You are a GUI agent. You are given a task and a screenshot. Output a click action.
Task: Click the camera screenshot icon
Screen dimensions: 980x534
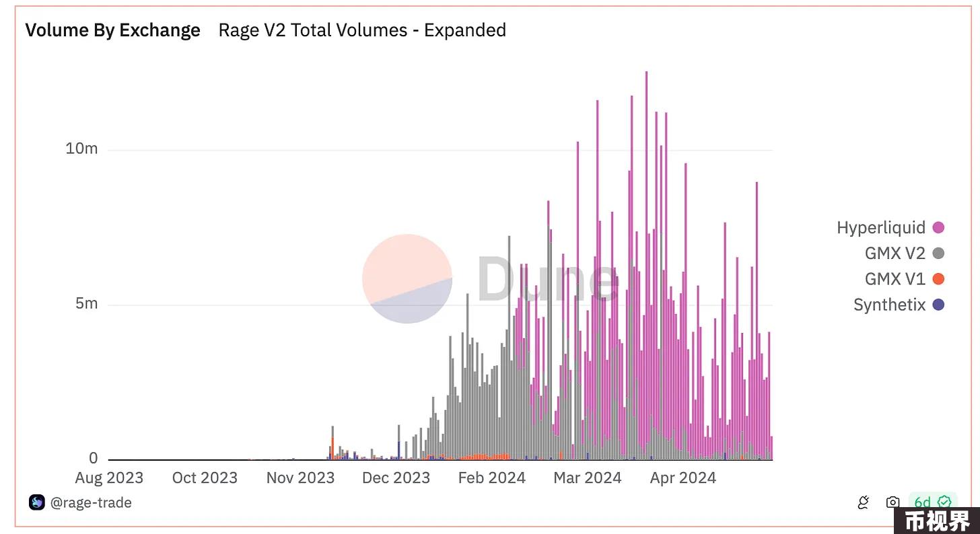click(x=893, y=502)
